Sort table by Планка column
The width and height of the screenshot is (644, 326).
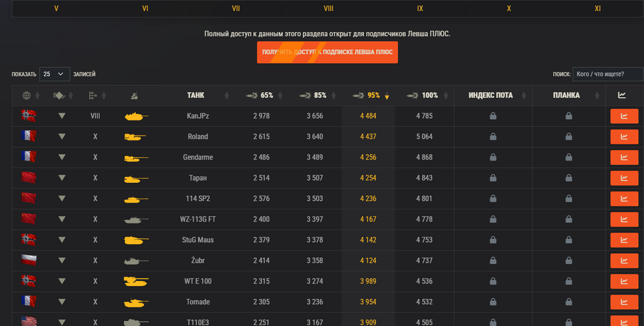point(566,95)
